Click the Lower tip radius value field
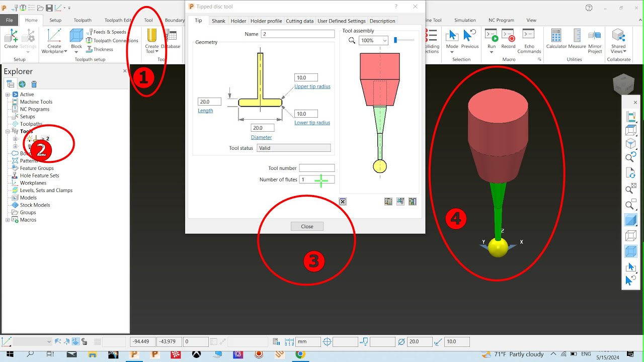Image resolution: width=644 pixels, height=362 pixels. coord(306,114)
